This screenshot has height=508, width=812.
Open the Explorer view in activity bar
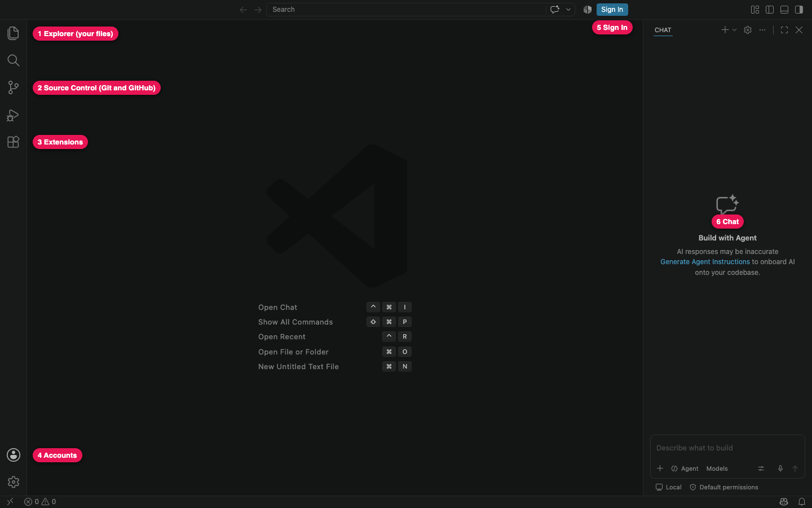[13, 33]
